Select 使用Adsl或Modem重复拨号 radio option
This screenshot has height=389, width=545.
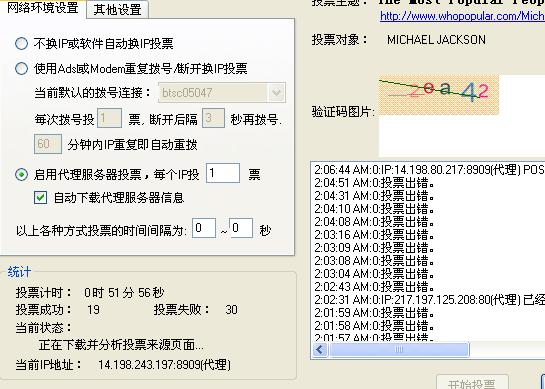(22, 68)
